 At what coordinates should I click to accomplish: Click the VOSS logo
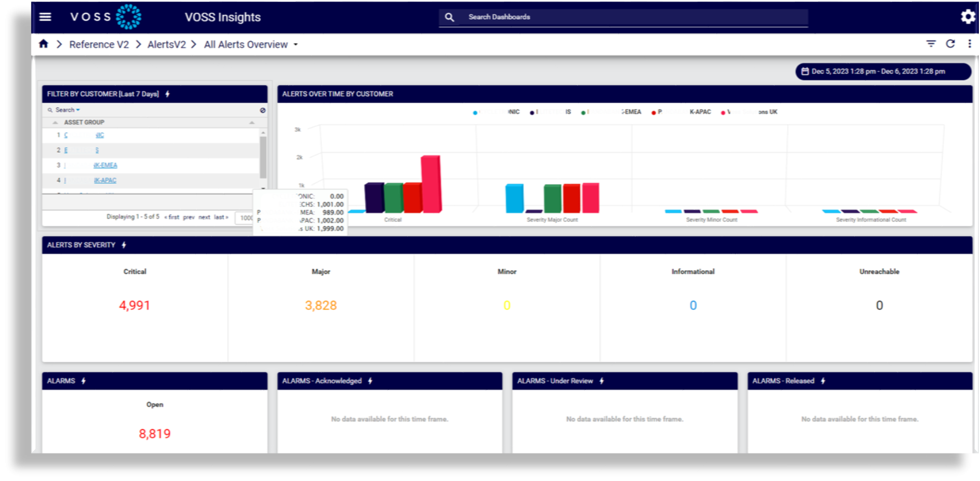[106, 17]
